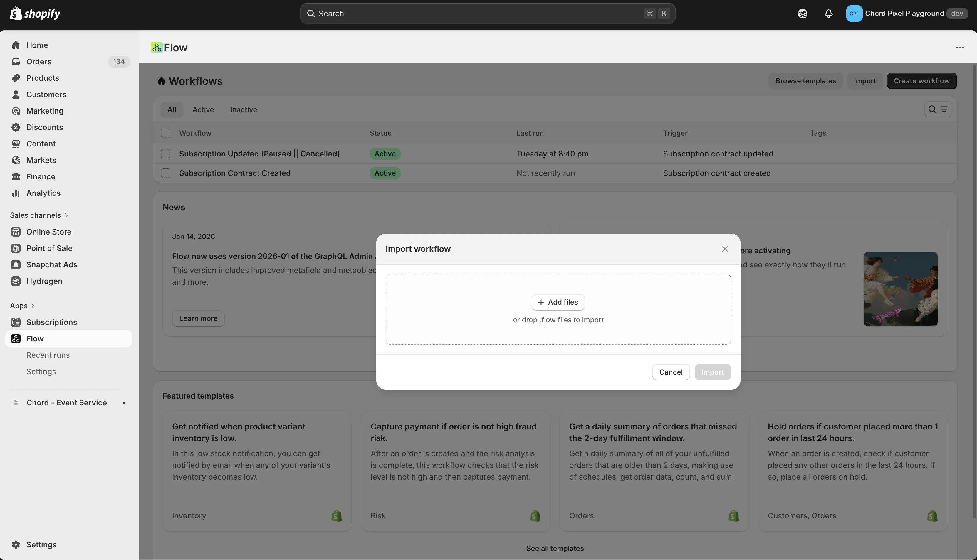Cancel the Import workflow dialog

click(x=671, y=372)
